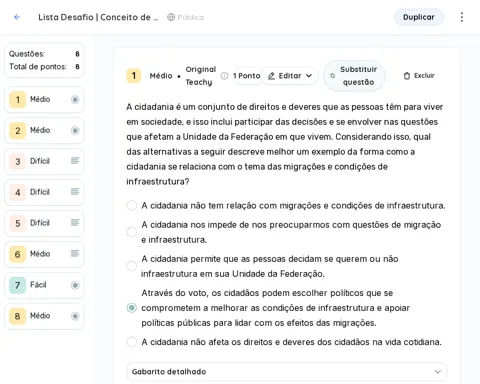The width and height of the screenshot is (480, 384).
Task: Go back using the left arrow icon
Action: tap(17, 17)
